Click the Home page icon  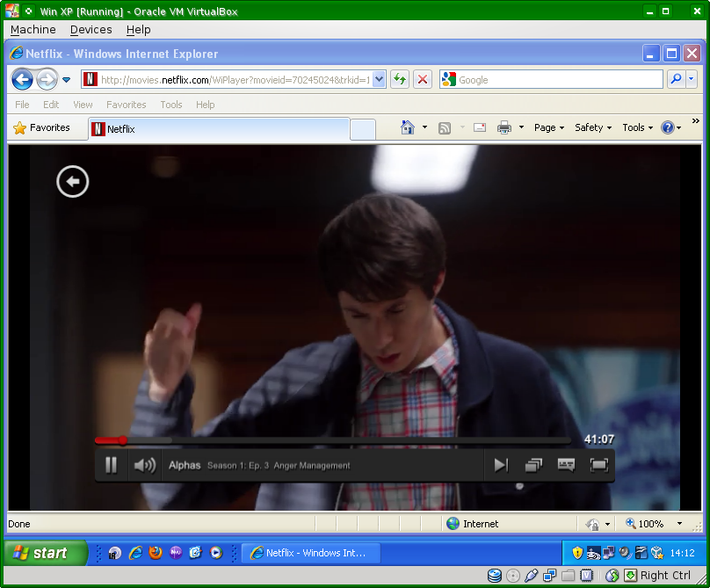click(x=408, y=127)
